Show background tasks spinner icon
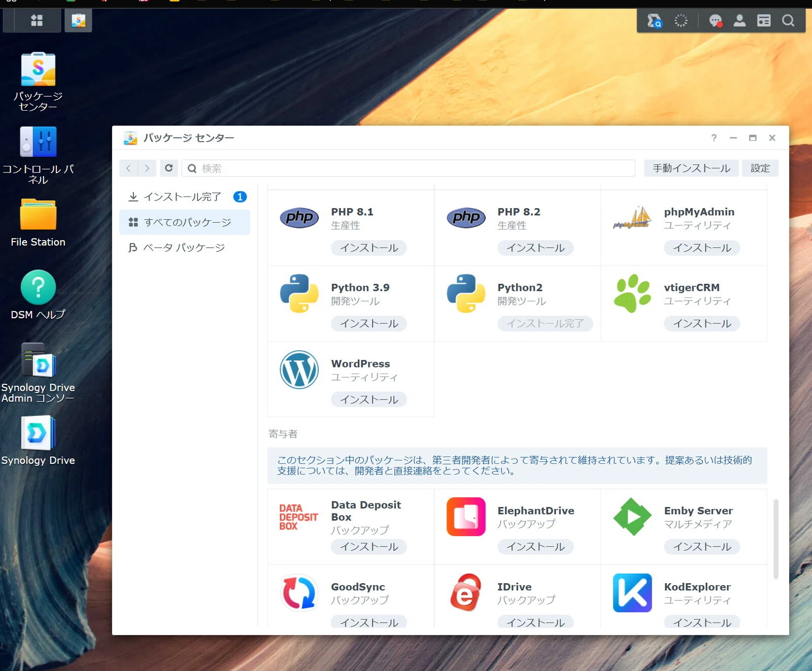This screenshot has width=812, height=671. click(x=681, y=21)
